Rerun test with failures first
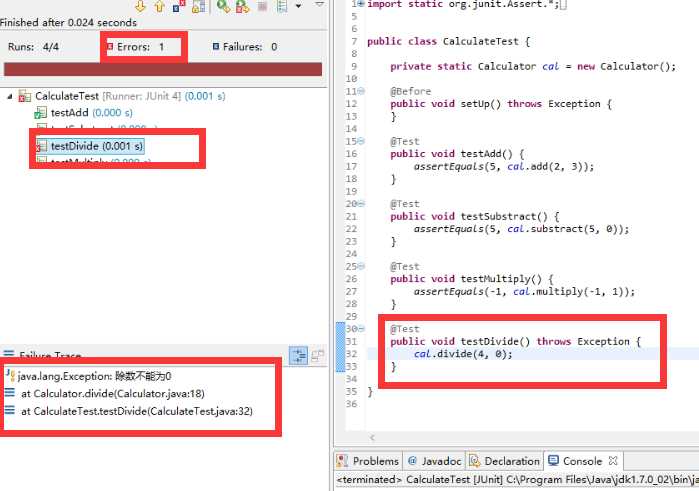The height and width of the screenshot is (491, 699). 243,6
